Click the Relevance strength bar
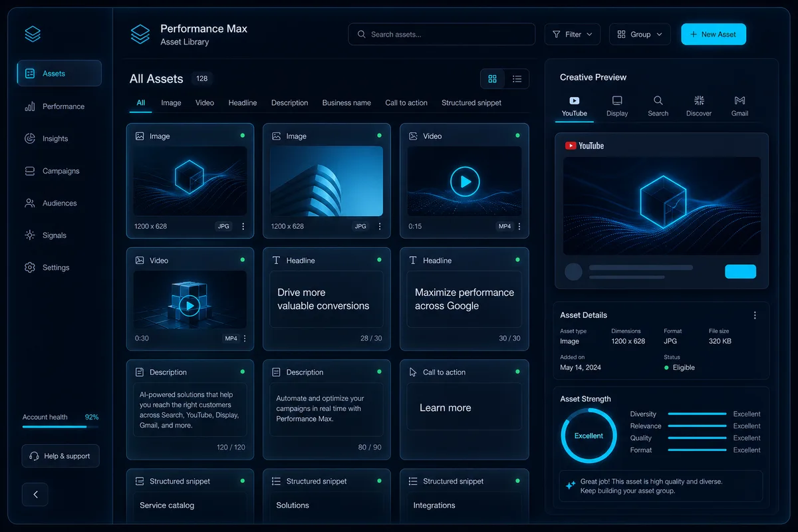 point(697,426)
